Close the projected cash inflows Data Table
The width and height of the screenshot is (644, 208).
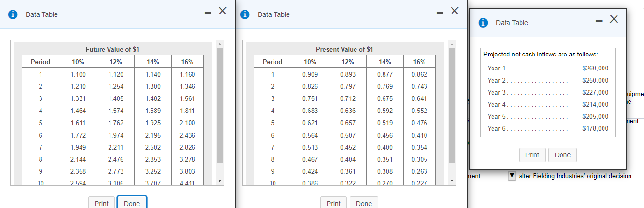coord(614,19)
